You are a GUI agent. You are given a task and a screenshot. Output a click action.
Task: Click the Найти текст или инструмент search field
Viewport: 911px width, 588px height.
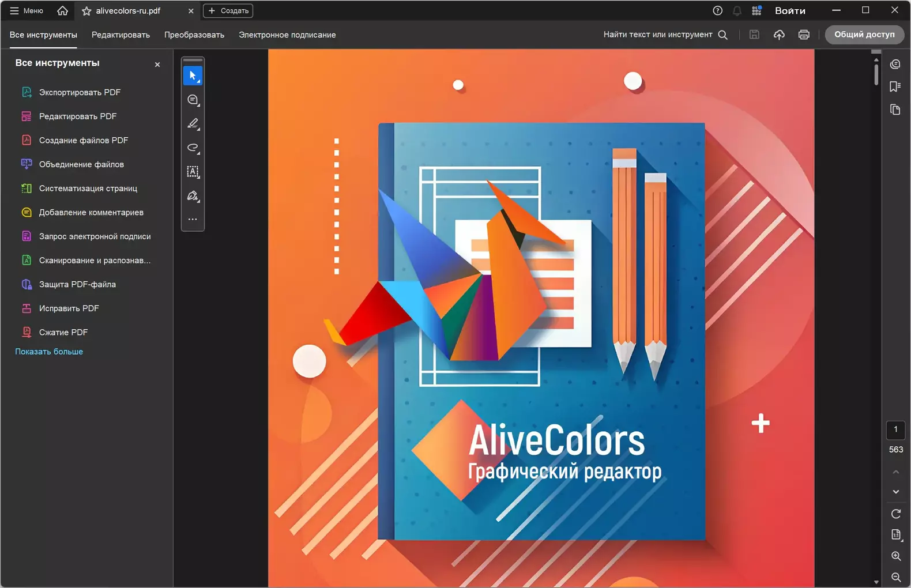(665, 35)
